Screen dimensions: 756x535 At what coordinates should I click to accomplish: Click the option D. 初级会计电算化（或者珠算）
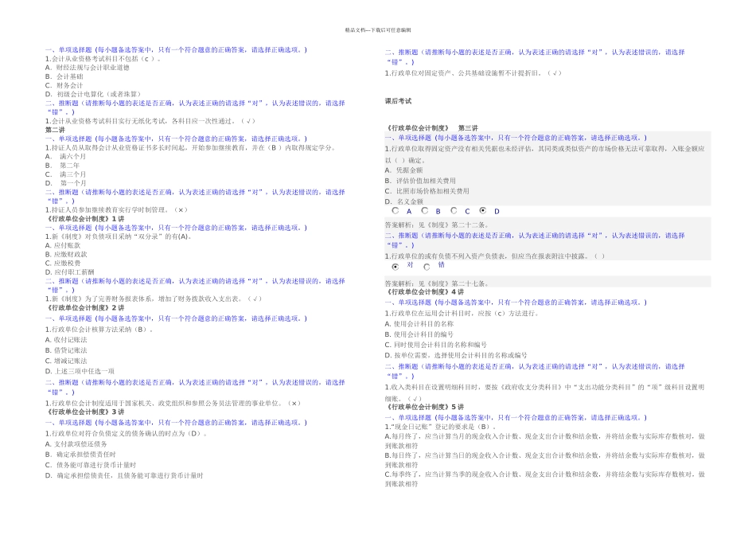pos(93,94)
